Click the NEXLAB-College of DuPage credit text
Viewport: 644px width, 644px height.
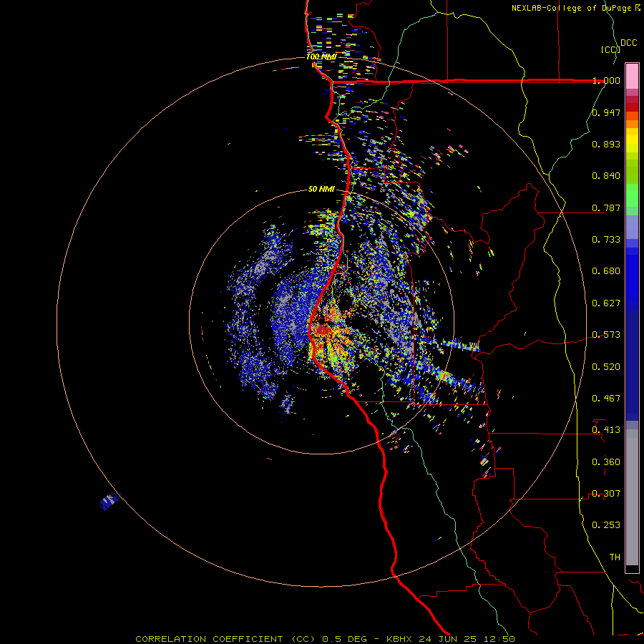point(576,8)
